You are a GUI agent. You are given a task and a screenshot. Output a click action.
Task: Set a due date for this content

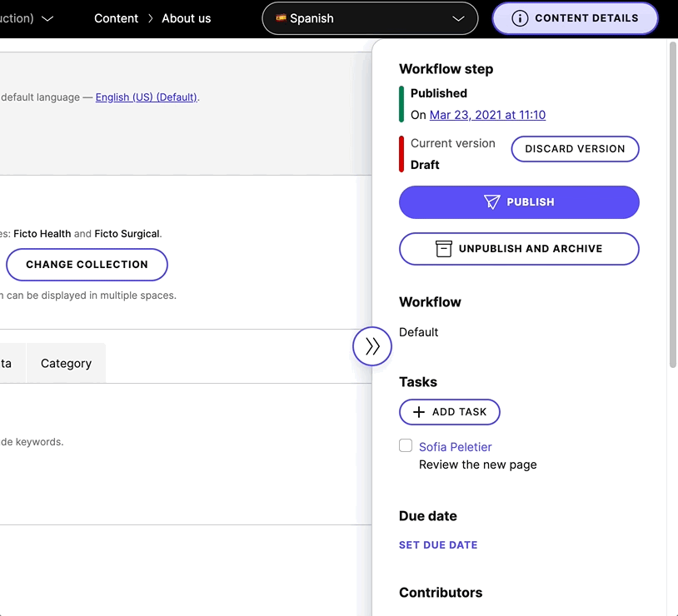pos(438,544)
